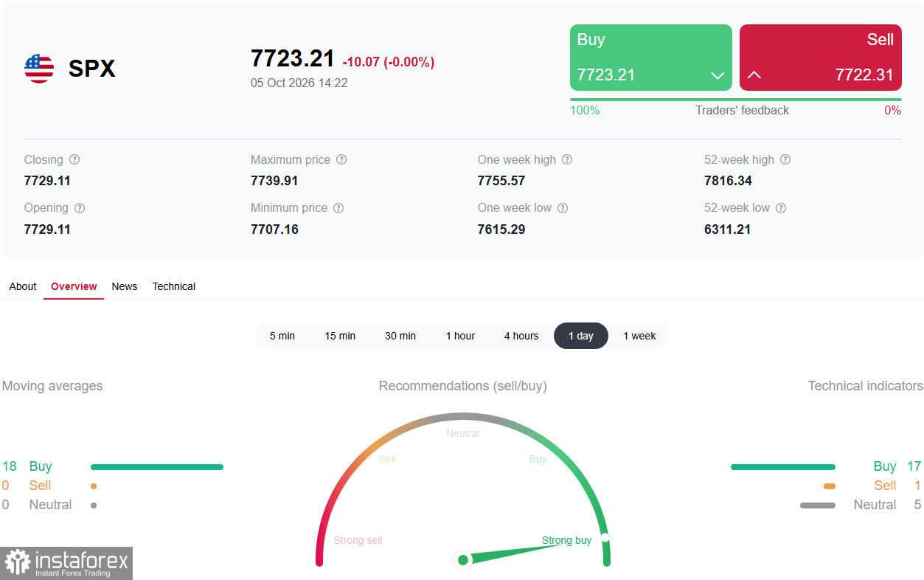Open the 52-week high info icon
Image resolution: width=924 pixels, height=580 pixels.
coord(785,160)
